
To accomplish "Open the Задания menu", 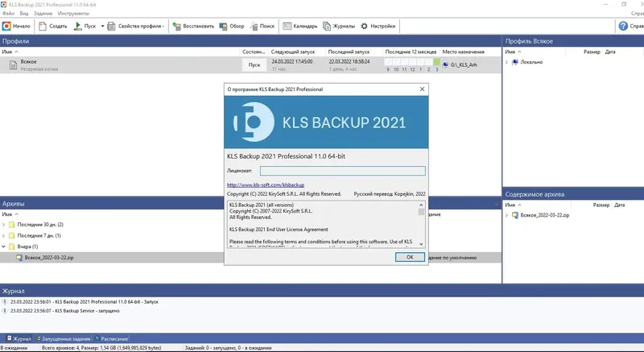I will coord(43,14).
